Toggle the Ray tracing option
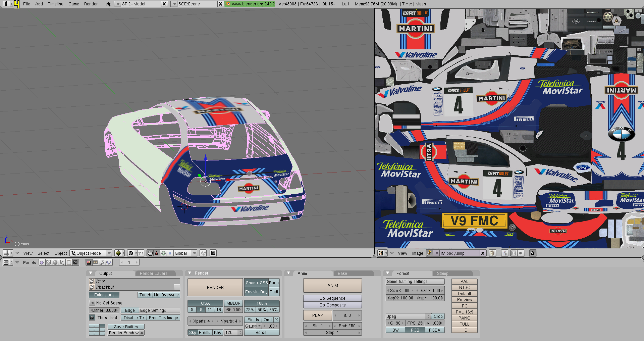Screen dimensions: 644x341 click(264, 292)
